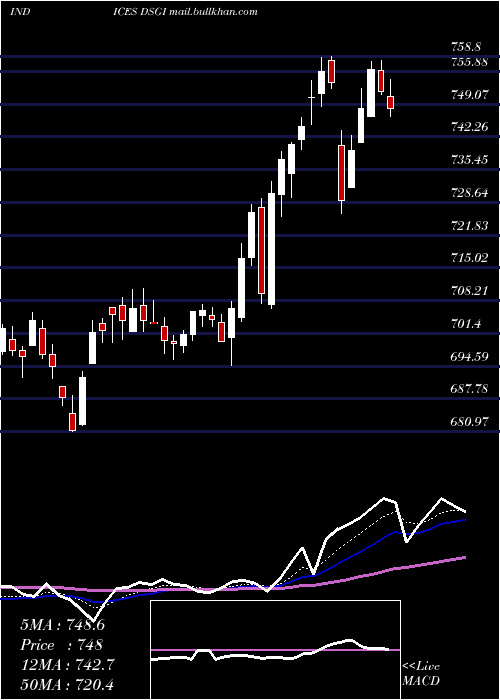Viewport: 500px width, 700px height.
Task: Click the 687.78 price label
Action: click(469, 389)
